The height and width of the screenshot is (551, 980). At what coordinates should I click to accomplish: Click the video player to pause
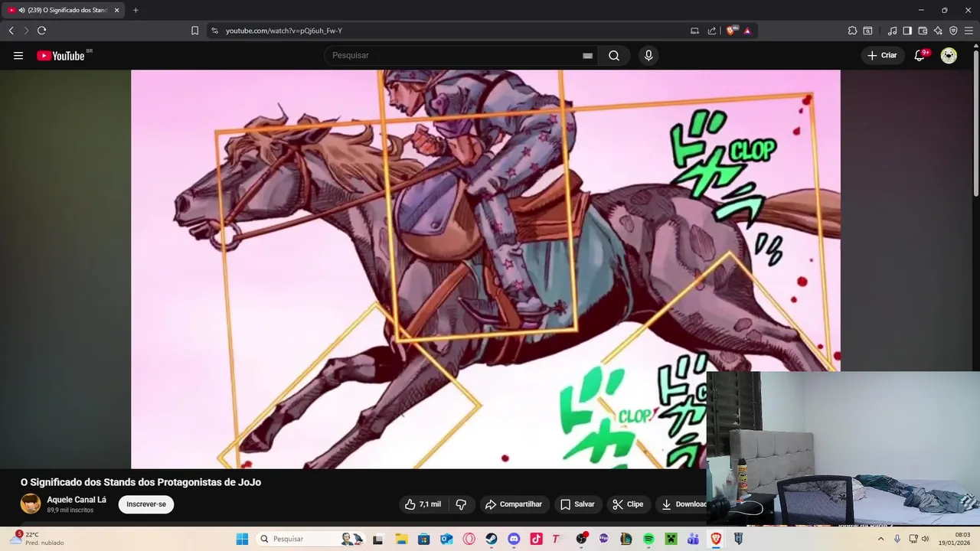485,269
